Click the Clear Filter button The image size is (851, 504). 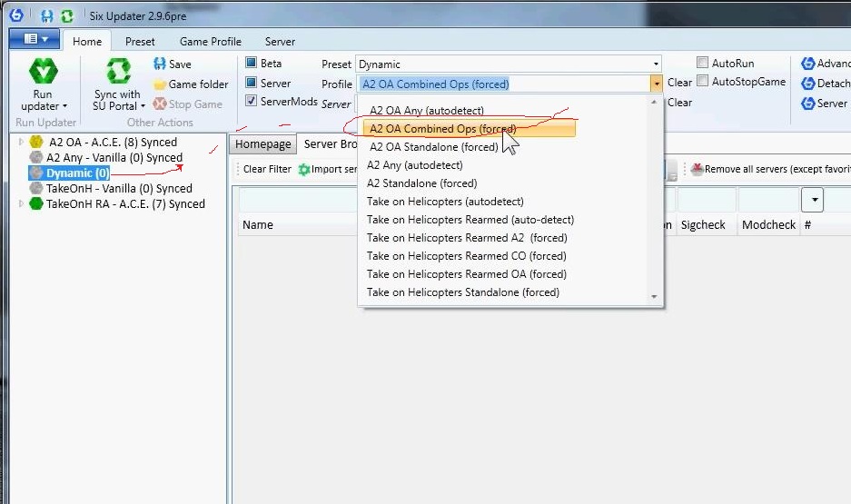click(x=267, y=169)
